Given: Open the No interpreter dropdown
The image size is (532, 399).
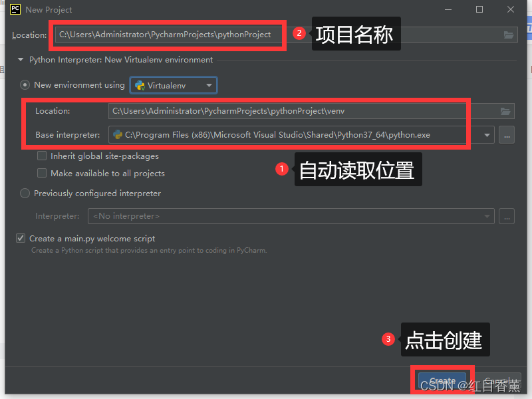Looking at the screenshot, I should [291, 217].
